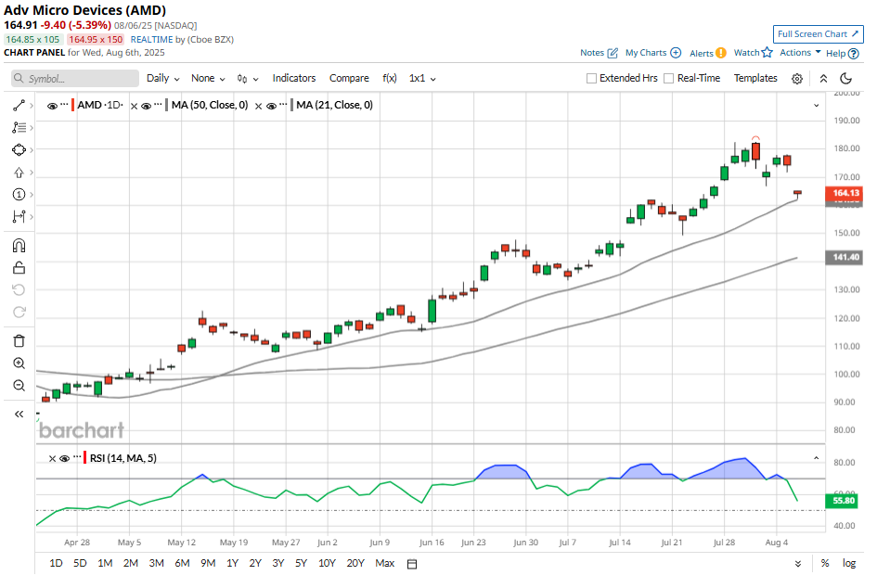The image size is (890, 588).
Task: Collapse the RSI pane chevron
Action: [x=816, y=458]
